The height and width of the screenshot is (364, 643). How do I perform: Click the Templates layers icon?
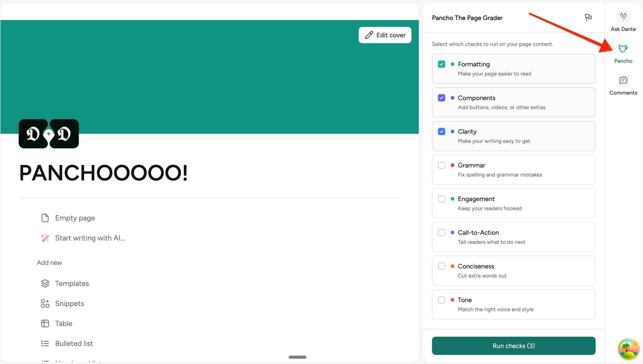[x=45, y=283]
